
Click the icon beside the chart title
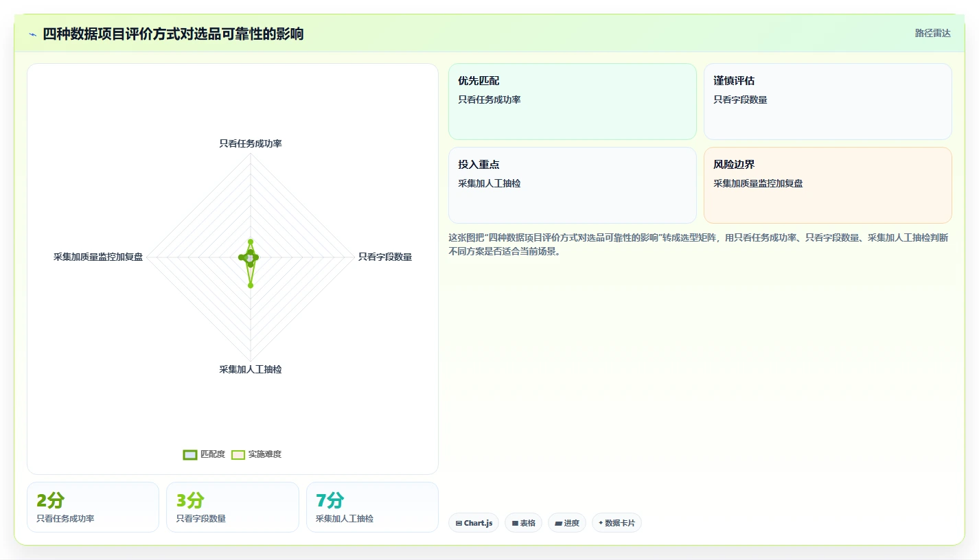click(32, 34)
